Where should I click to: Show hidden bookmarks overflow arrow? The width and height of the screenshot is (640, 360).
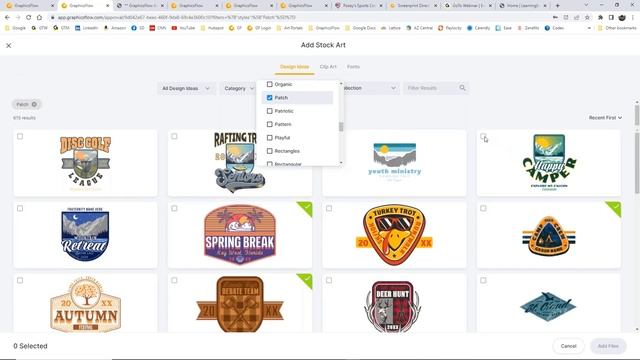coord(589,28)
